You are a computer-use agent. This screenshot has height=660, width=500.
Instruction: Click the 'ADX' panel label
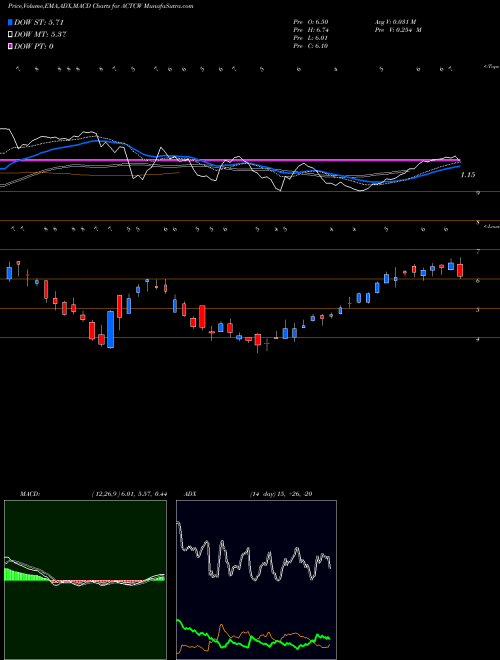click(190, 494)
